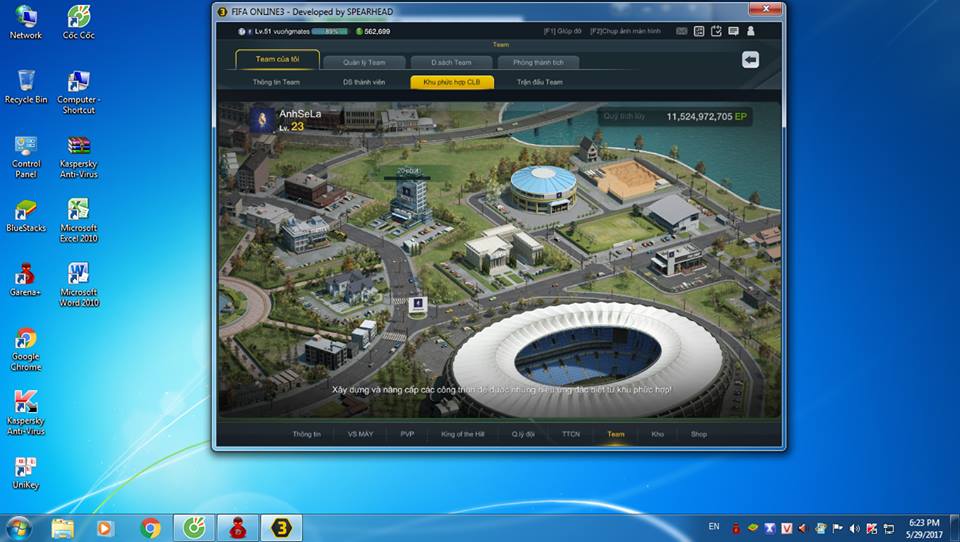
Task: Open File Explorer from the taskbar
Action: pos(62,528)
